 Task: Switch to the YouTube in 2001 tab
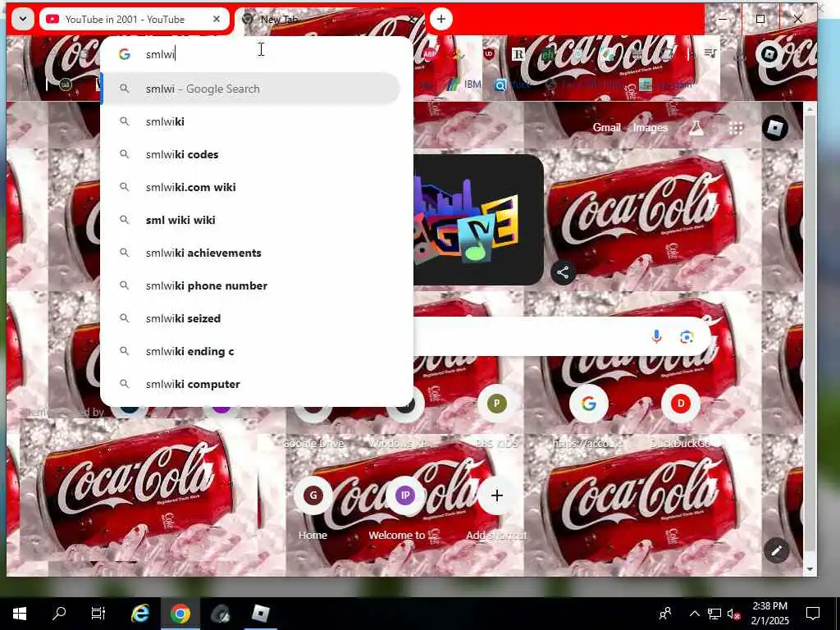(134, 20)
